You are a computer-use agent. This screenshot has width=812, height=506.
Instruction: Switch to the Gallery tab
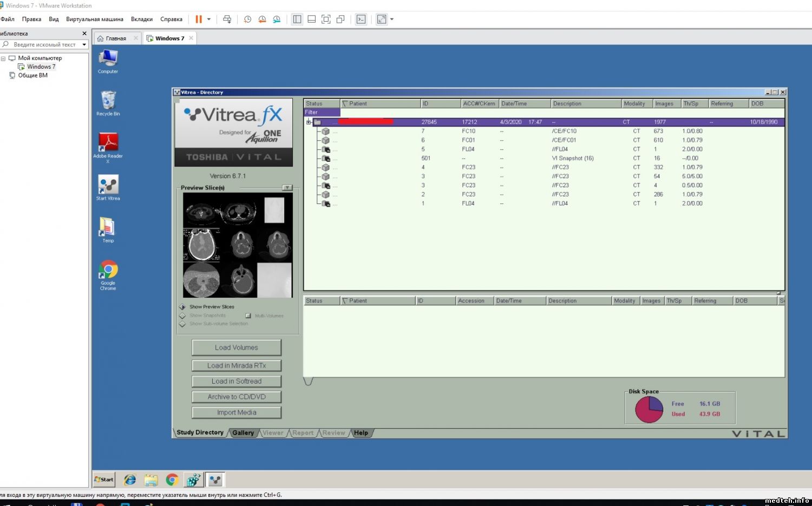[x=243, y=433]
